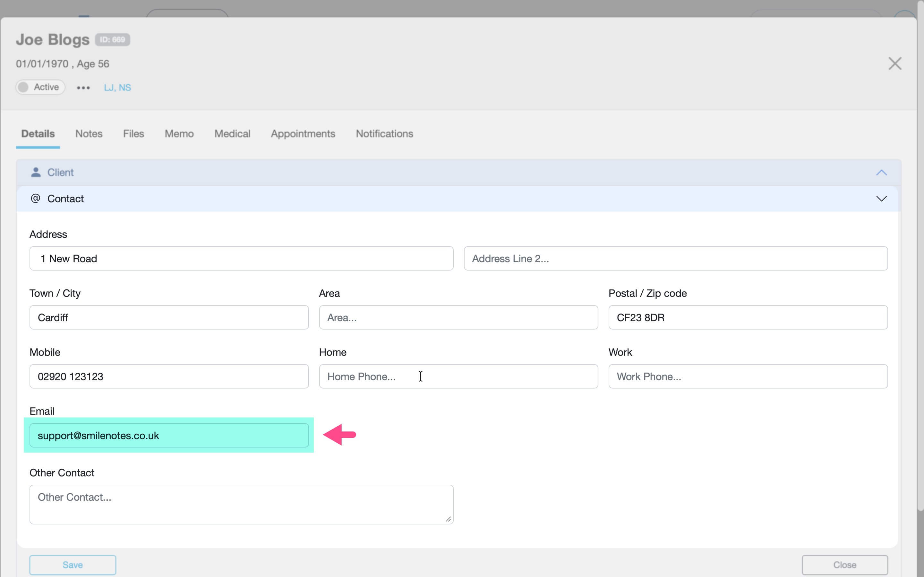Click the Address Line 2 field

(675, 258)
